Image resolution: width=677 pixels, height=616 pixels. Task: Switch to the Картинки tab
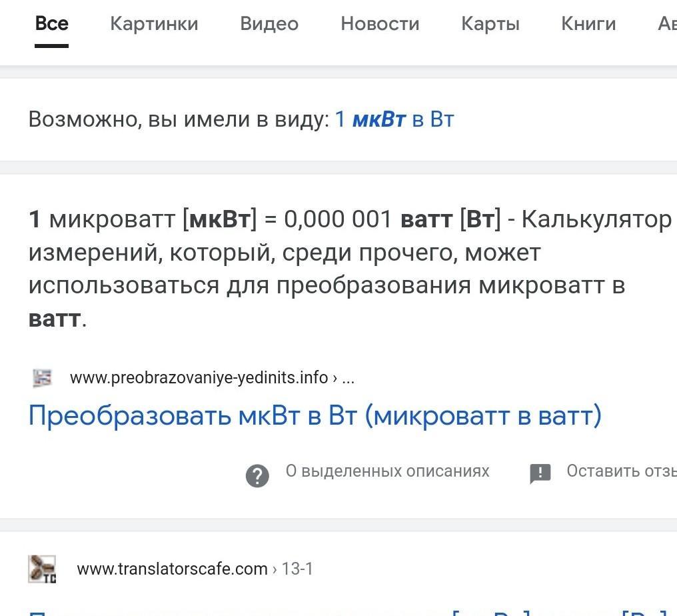[154, 24]
